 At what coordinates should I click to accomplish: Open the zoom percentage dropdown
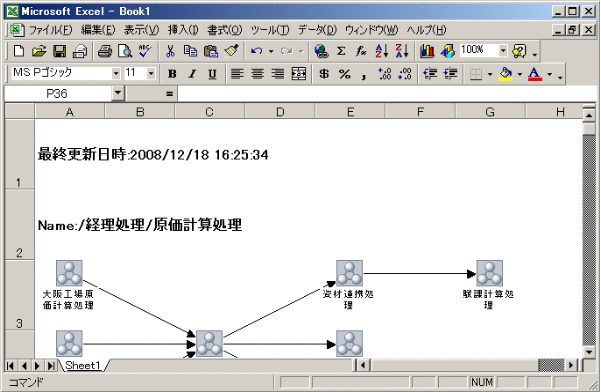point(503,51)
